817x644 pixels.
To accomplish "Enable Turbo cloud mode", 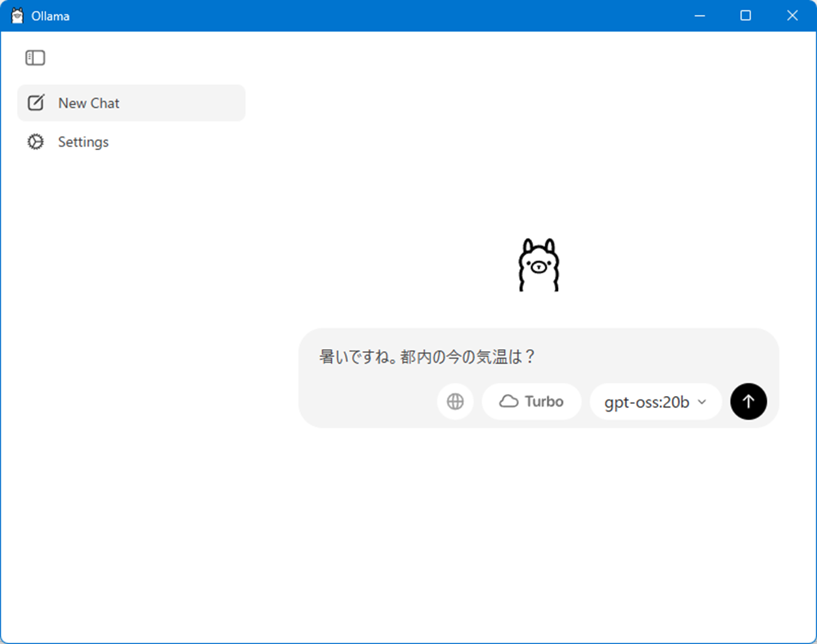I will pyautogui.click(x=531, y=401).
